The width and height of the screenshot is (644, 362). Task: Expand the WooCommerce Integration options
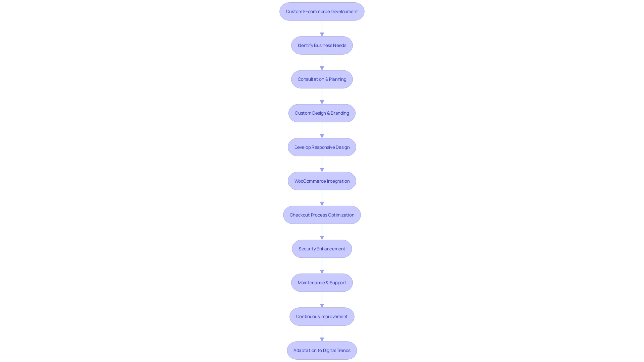pos(322,181)
